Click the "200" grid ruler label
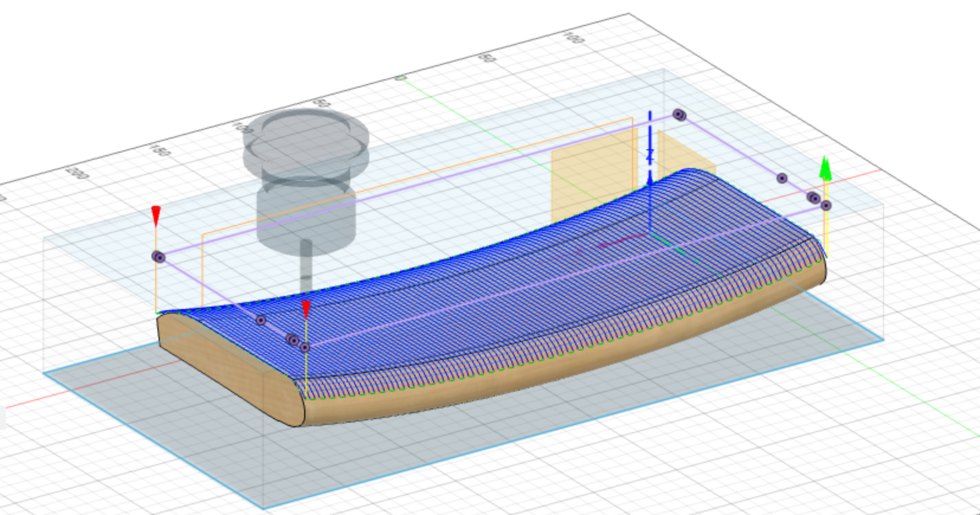This screenshot has height=515, width=980. click(x=77, y=173)
